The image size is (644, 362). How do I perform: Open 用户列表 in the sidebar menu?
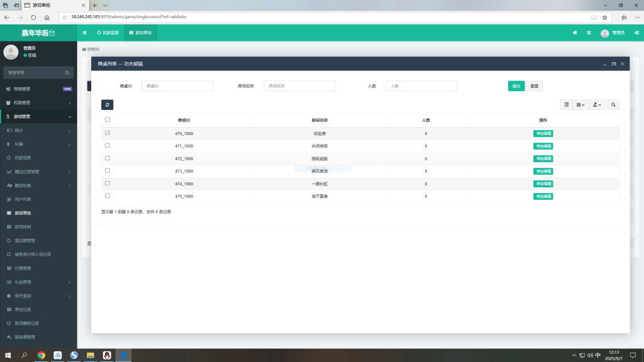(23, 199)
